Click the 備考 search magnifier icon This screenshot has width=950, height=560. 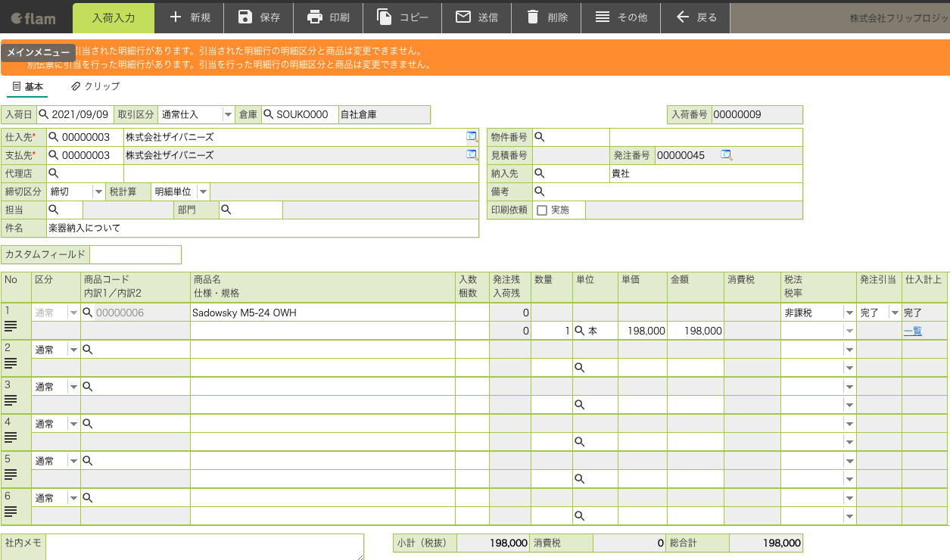539,191
